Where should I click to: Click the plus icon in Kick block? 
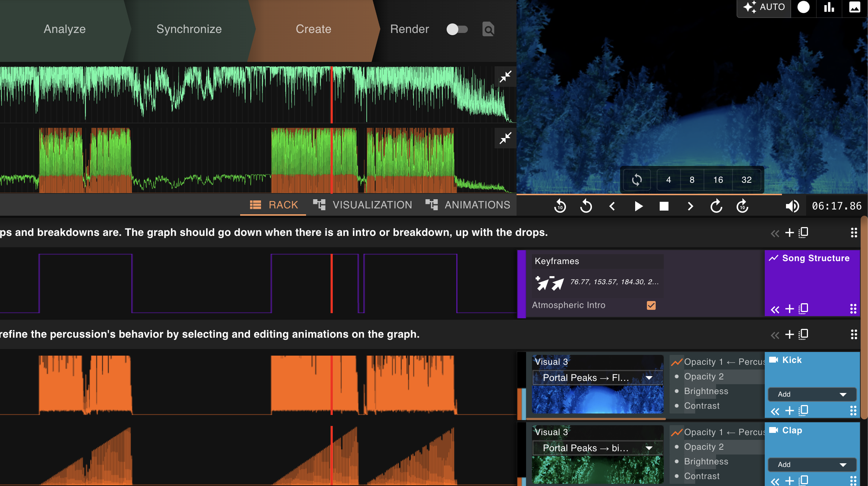(790, 411)
